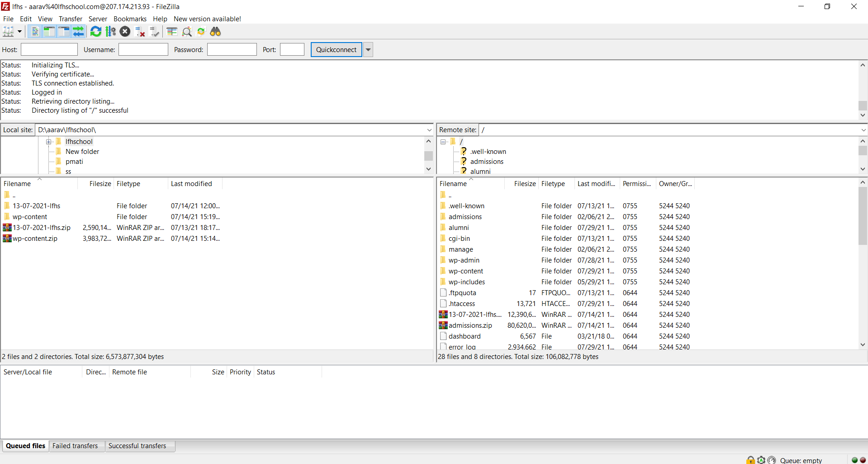
Task: Sort remote files by Permissions header
Action: click(x=638, y=184)
